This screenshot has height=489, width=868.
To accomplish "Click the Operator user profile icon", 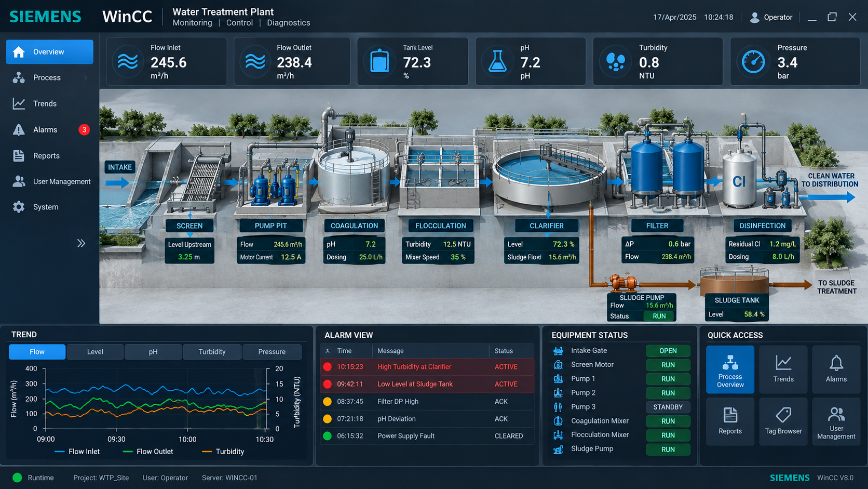I will pyautogui.click(x=754, y=17).
